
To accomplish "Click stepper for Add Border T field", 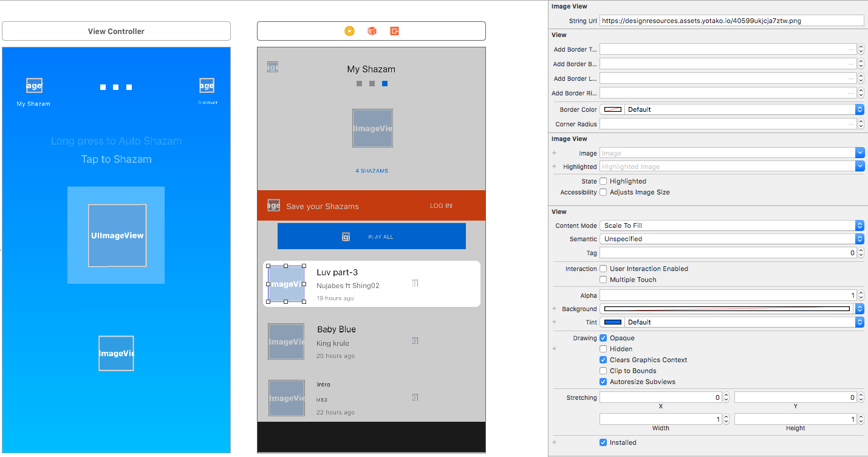I will pos(861,49).
